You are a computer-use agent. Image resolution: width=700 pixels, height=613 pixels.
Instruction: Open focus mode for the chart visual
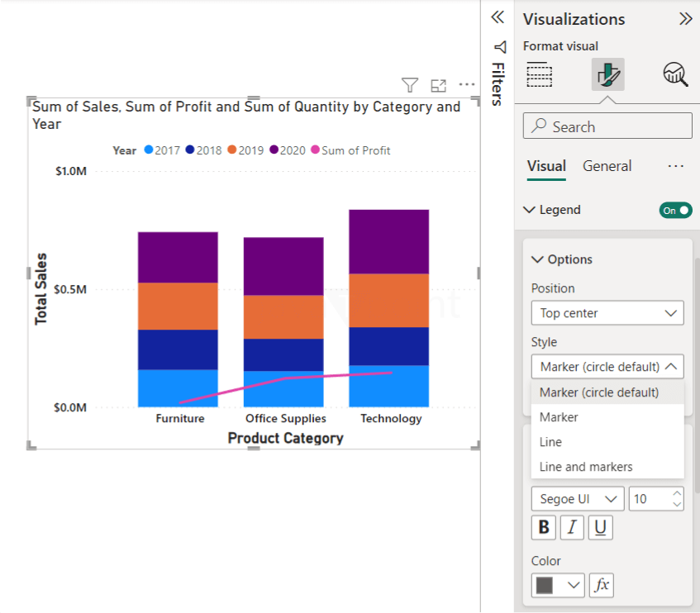tap(438, 85)
